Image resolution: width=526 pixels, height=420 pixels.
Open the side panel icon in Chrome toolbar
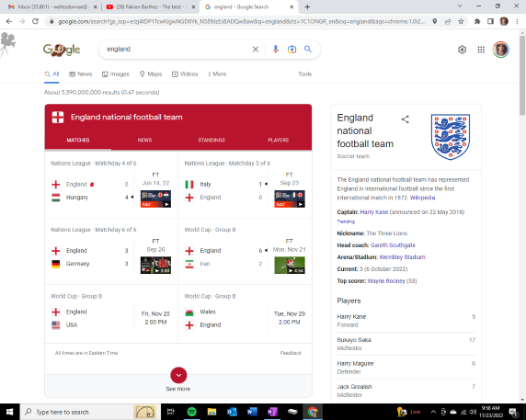490,21
